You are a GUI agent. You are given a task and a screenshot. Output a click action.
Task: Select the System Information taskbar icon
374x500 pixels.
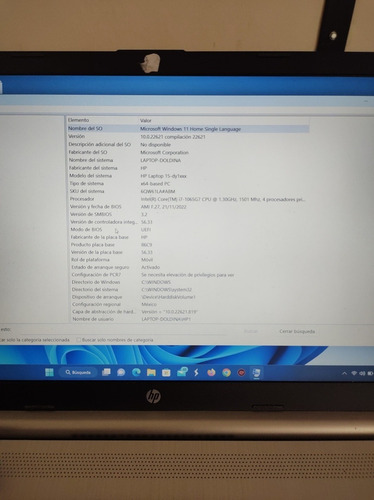(x=256, y=372)
